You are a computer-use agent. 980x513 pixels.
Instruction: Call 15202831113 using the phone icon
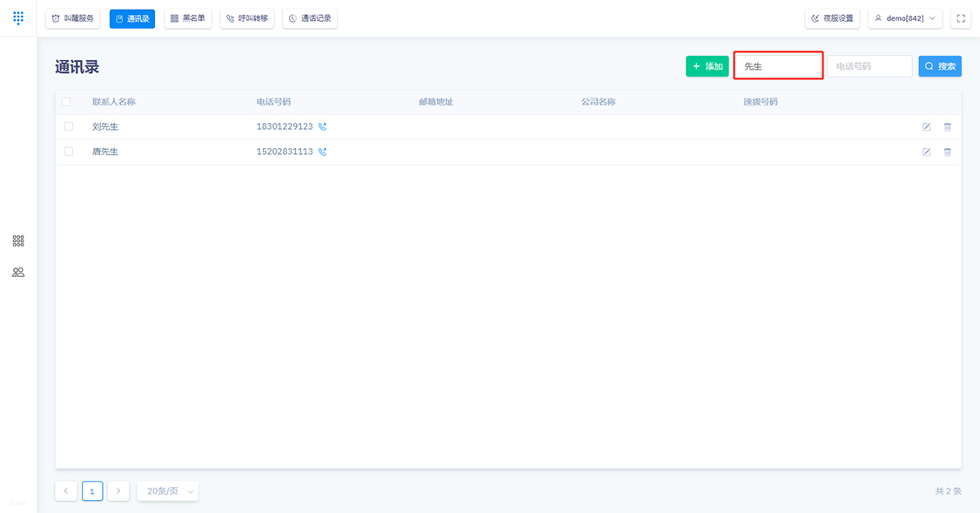coord(323,152)
